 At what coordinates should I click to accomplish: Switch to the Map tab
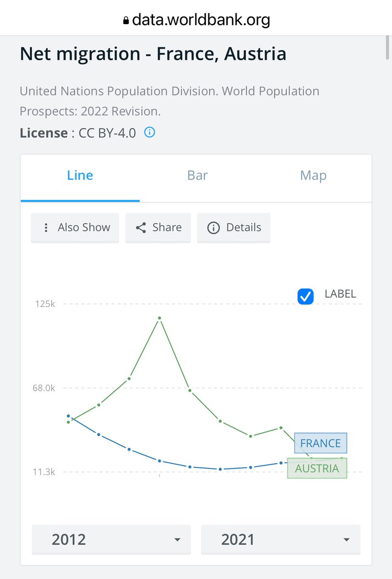click(313, 175)
